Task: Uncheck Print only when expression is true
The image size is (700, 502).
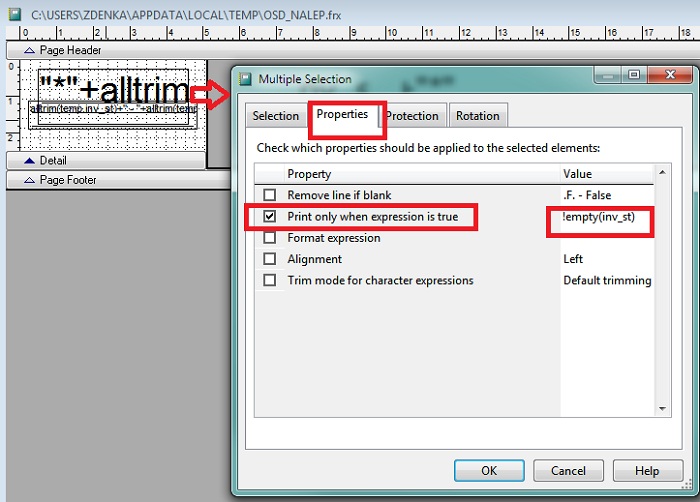Action: (269, 216)
